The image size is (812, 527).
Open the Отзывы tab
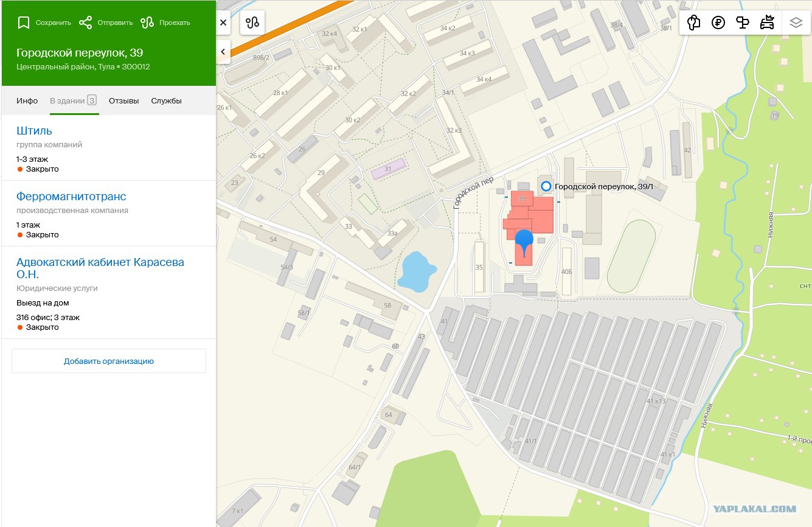(124, 100)
